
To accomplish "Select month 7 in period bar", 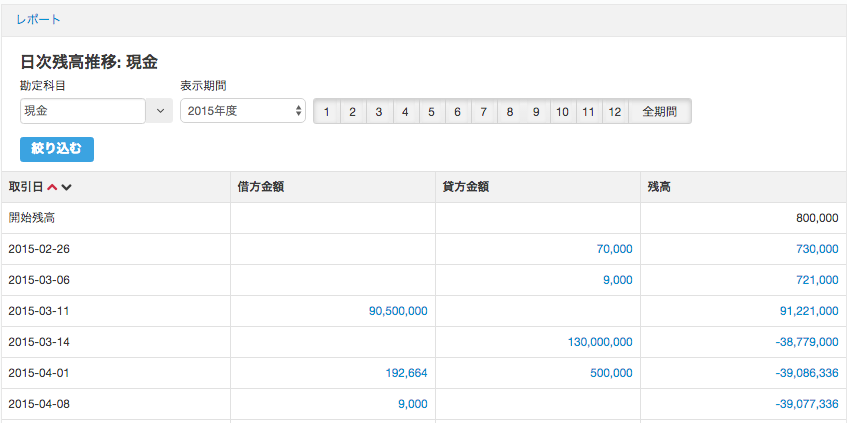I will click(x=483, y=112).
